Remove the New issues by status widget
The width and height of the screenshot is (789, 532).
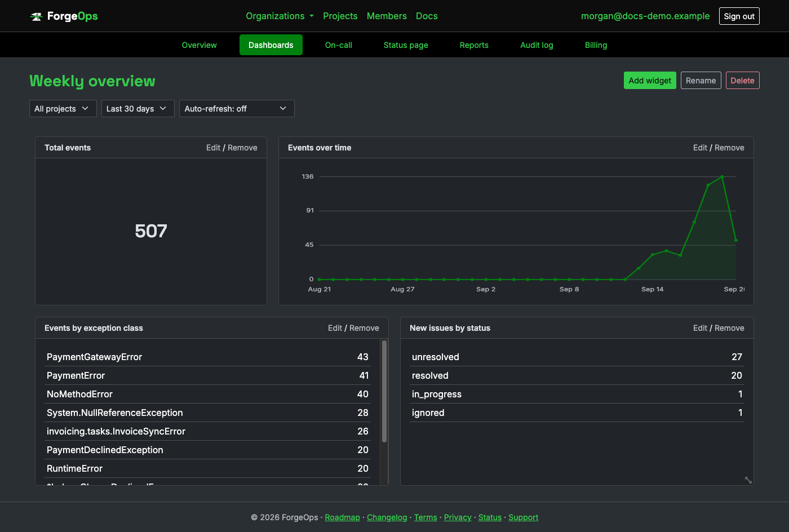(729, 328)
